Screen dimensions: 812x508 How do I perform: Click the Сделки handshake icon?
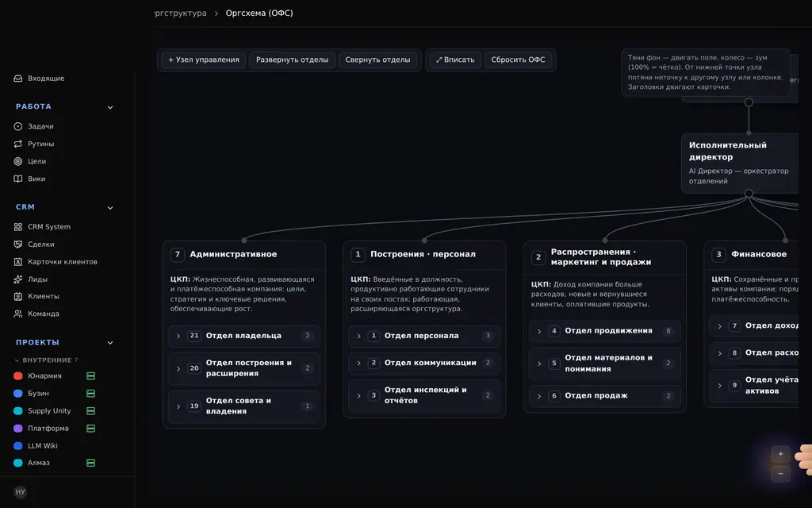pos(18,244)
